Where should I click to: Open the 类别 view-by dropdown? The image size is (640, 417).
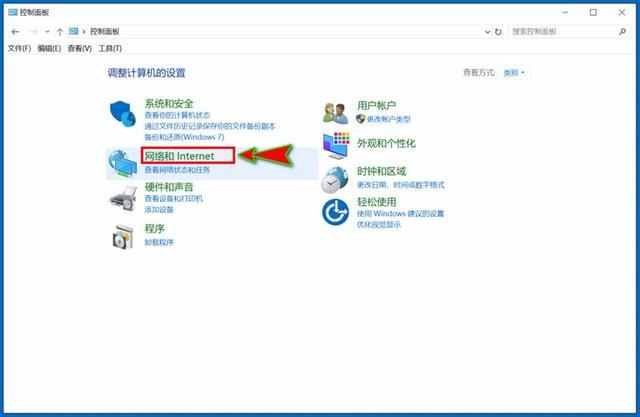point(514,73)
